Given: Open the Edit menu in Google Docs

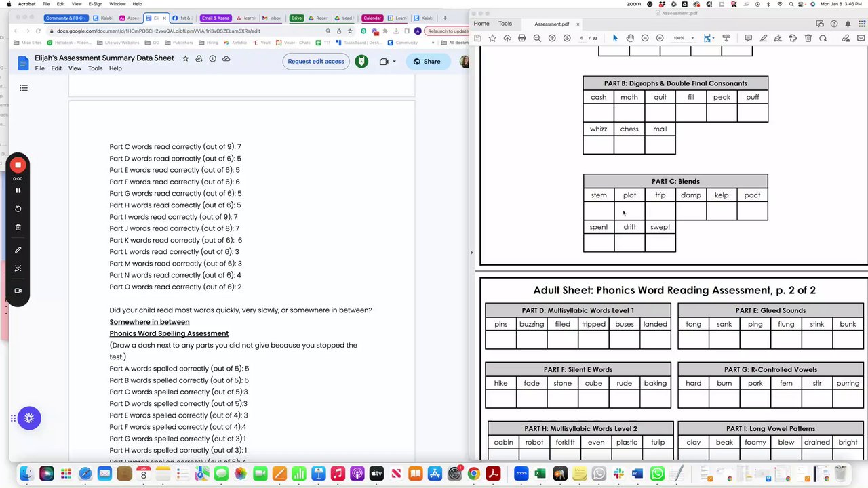Looking at the screenshot, I should click(56, 68).
